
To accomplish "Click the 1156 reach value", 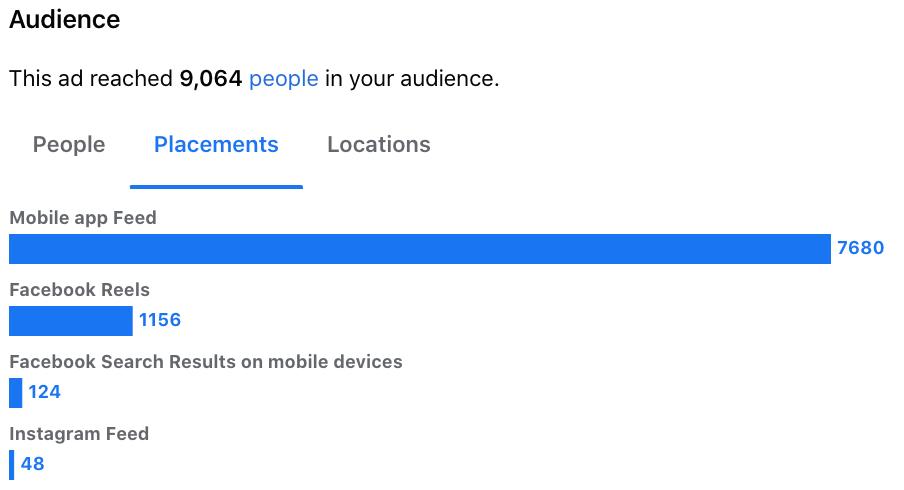I will point(160,321).
